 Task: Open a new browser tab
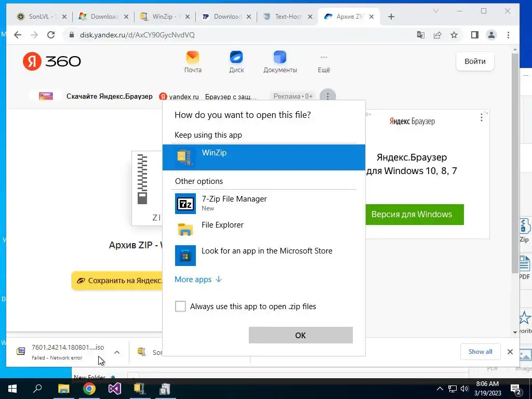pos(391,17)
